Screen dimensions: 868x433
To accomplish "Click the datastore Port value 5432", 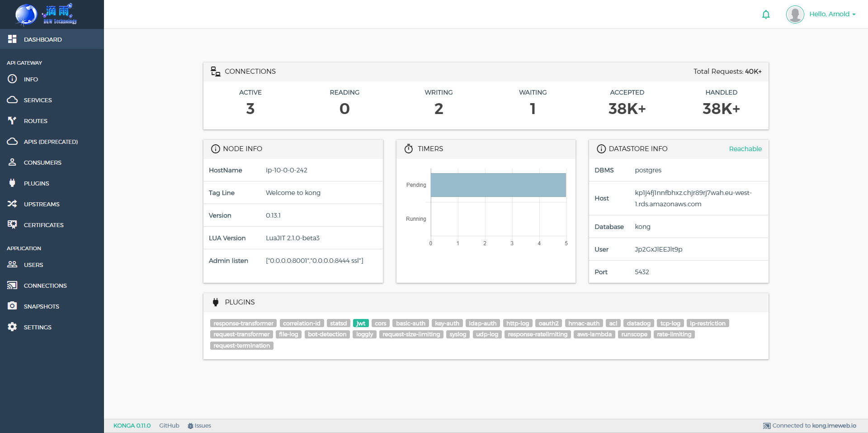I will 642,272.
